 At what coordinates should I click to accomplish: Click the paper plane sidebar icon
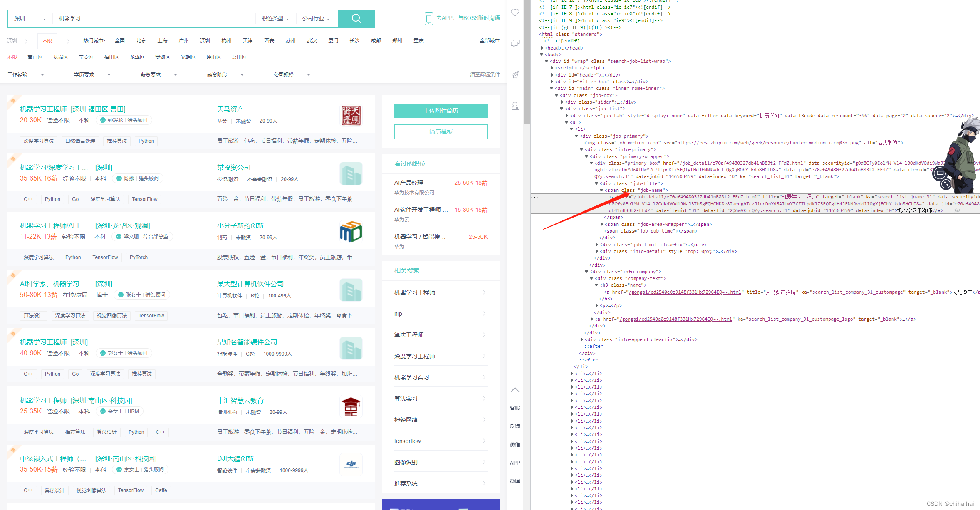coord(515,74)
